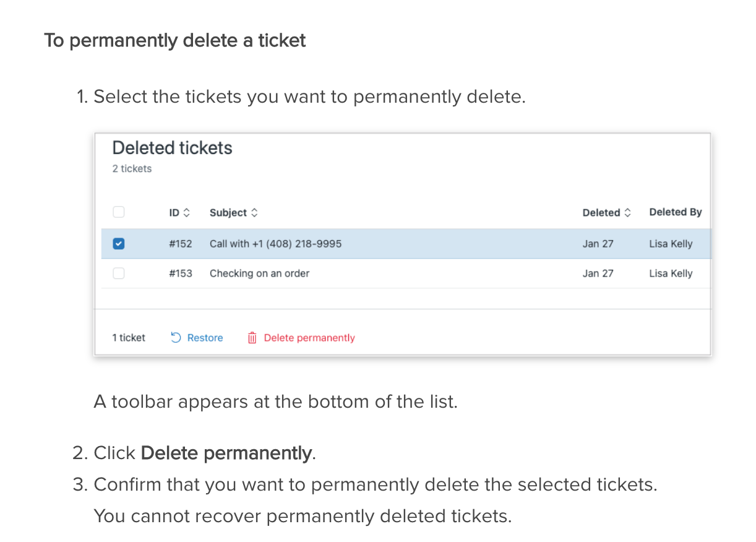Image resolution: width=756 pixels, height=542 pixels.
Task: Click the 'Deleted By' column header
Action: pyautogui.click(x=676, y=212)
